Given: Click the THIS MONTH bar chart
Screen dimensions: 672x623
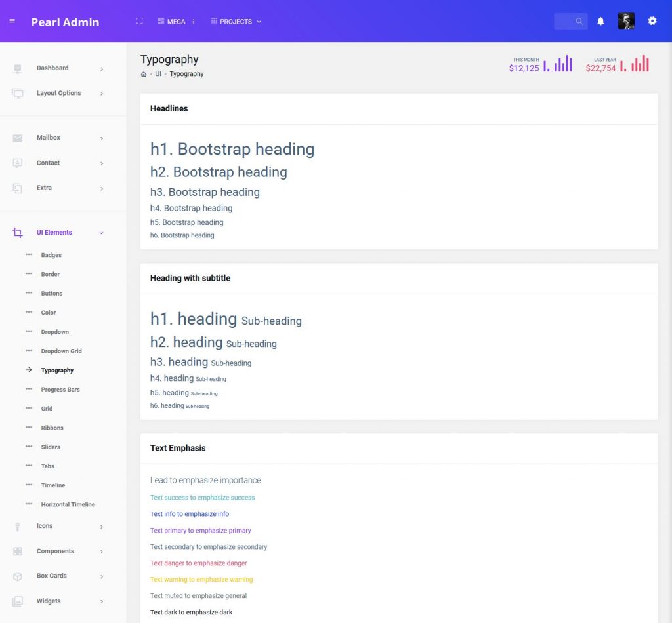Looking at the screenshot, I should (x=558, y=64).
